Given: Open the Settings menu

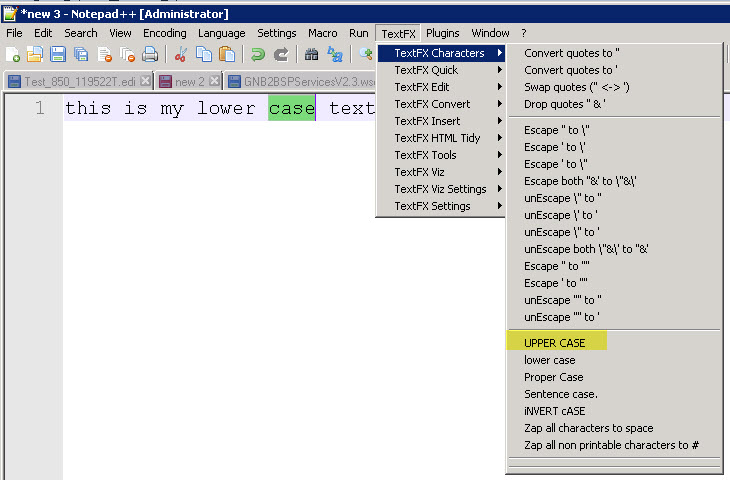Looking at the screenshot, I should click(x=277, y=33).
